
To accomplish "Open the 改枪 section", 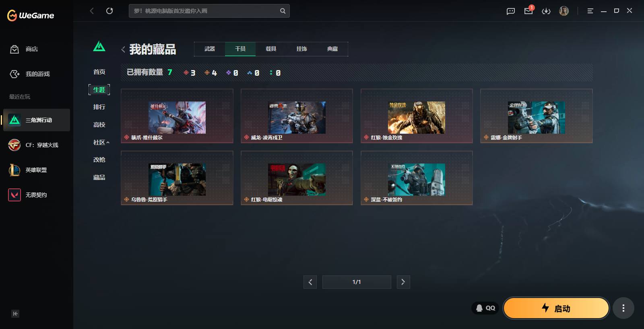I will click(x=99, y=160).
